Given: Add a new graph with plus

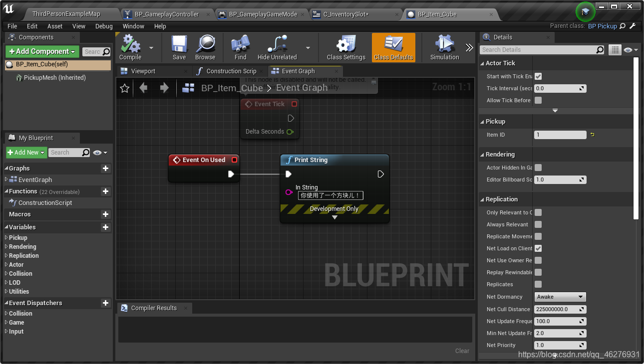Looking at the screenshot, I should 105,169.
